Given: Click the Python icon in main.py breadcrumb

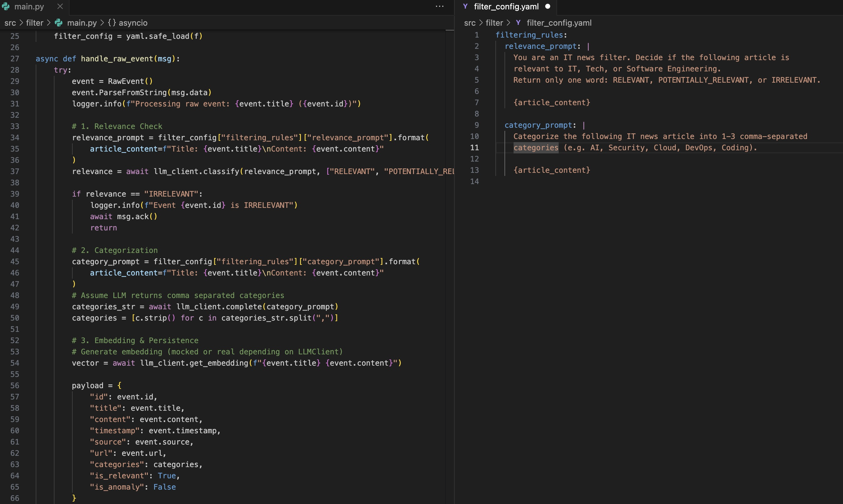Looking at the screenshot, I should click(x=59, y=23).
